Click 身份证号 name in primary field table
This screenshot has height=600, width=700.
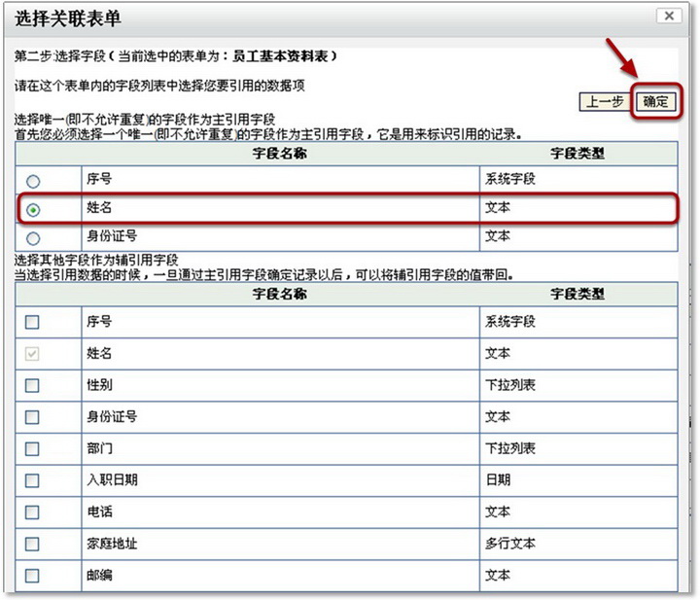click(x=112, y=236)
